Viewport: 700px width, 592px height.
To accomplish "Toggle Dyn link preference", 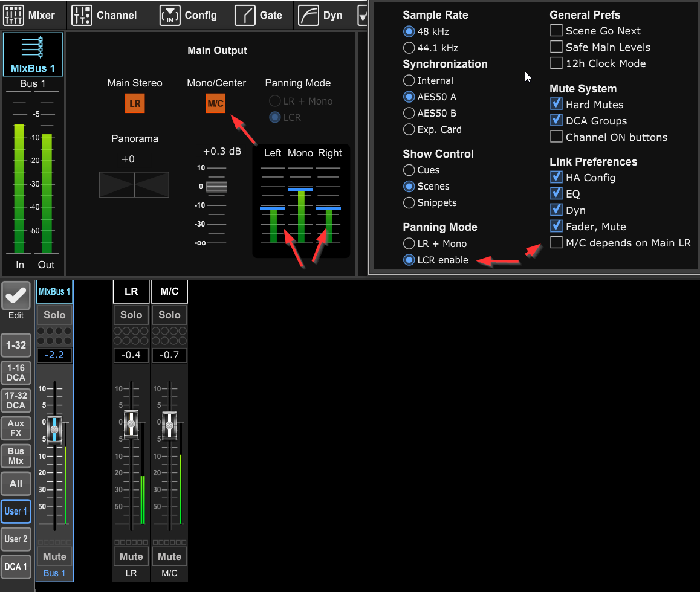I will 556,210.
